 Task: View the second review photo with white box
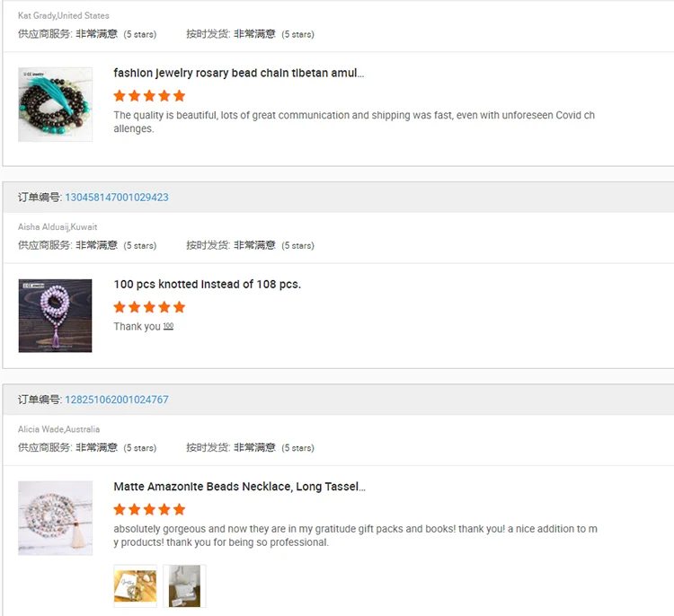(184, 586)
